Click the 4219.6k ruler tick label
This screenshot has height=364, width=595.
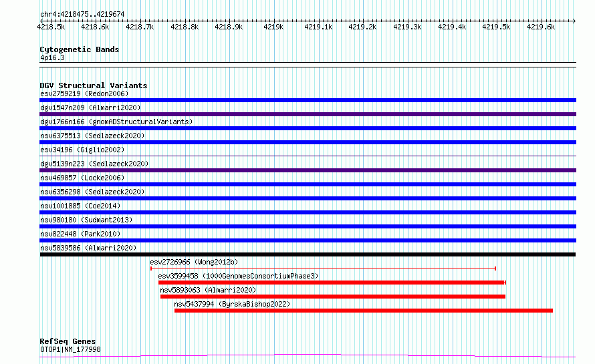coord(541,27)
